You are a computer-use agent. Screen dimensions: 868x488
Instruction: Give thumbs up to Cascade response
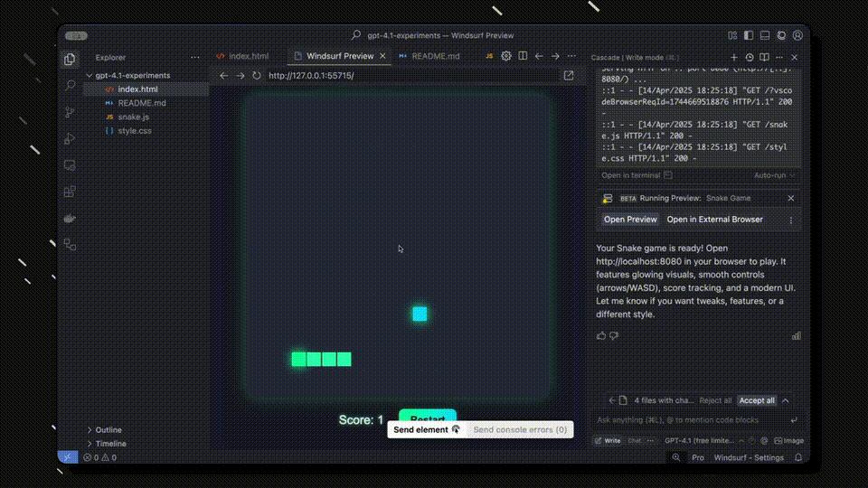click(601, 336)
